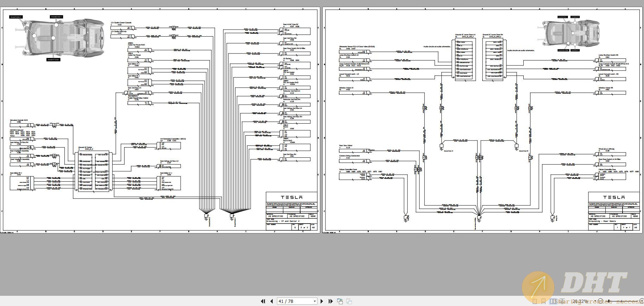644x306 pixels.
Task: Click the 12V Outlet USB Hub label
Action: pos(119,31)
